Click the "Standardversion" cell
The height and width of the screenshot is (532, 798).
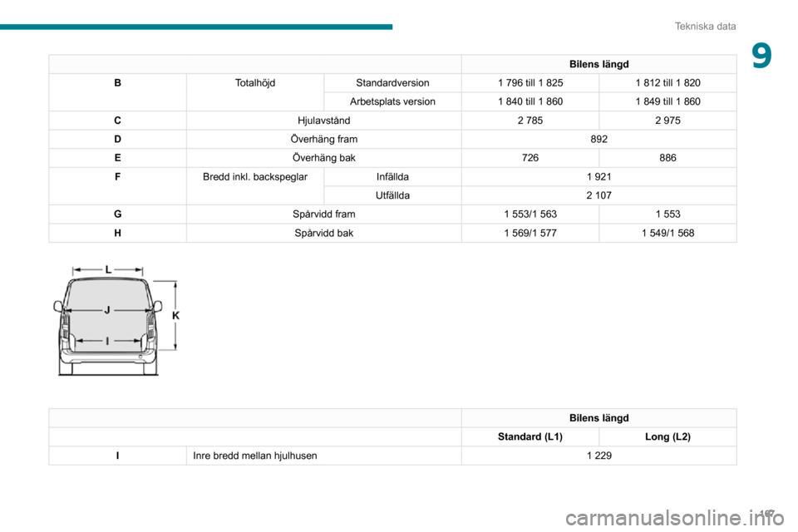pyautogui.click(x=392, y=83)
